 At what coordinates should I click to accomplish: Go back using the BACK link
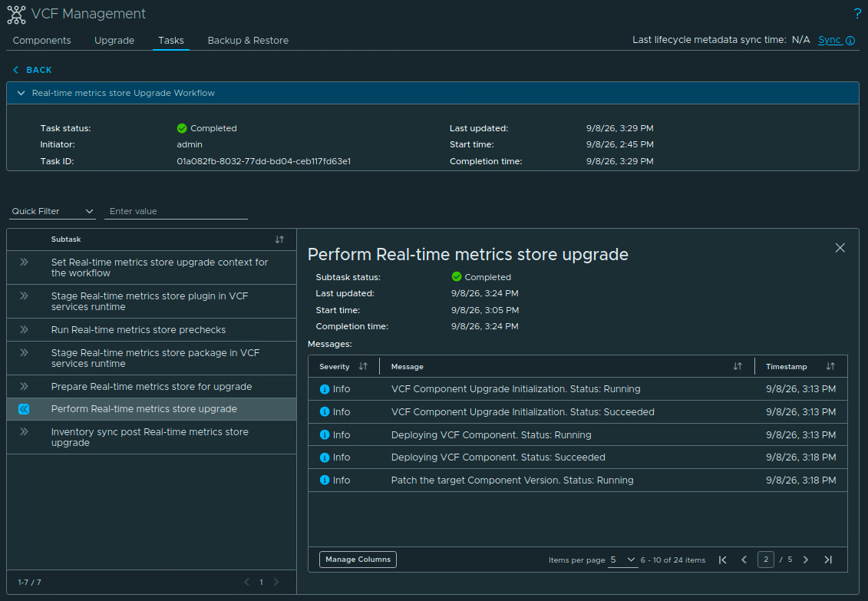pyautogui.click(x=33, y=70)
